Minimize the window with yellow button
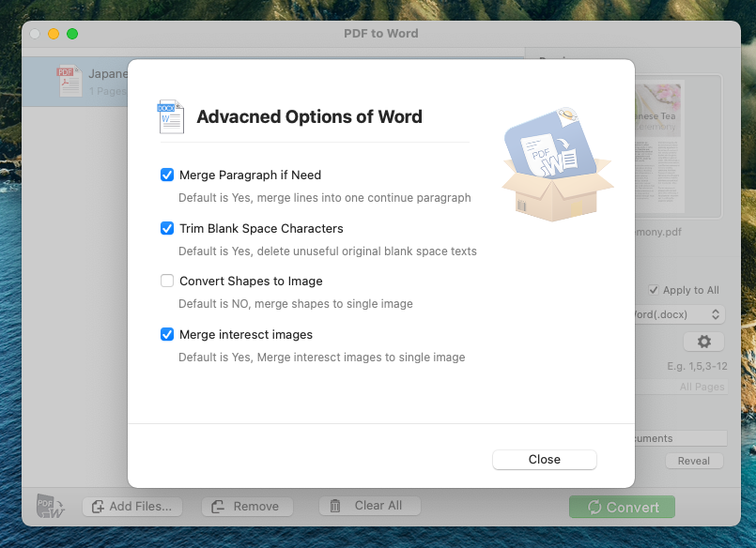 [x=54, y=34]
